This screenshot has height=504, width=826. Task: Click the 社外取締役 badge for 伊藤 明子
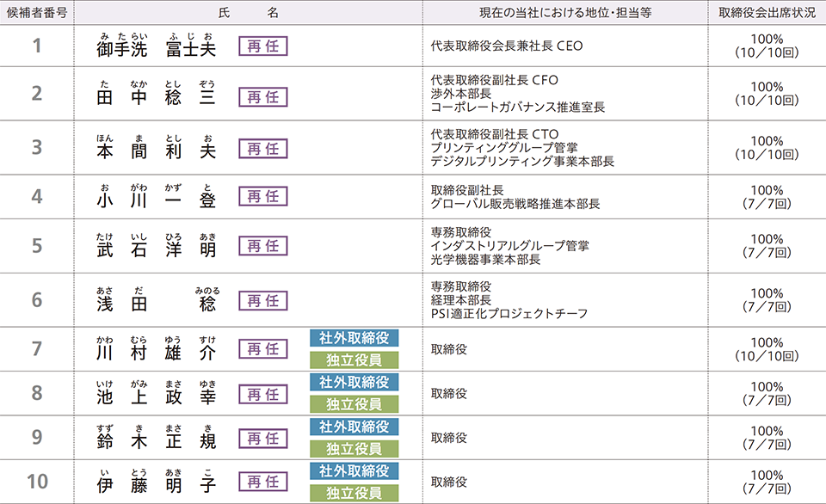(354, 470)
